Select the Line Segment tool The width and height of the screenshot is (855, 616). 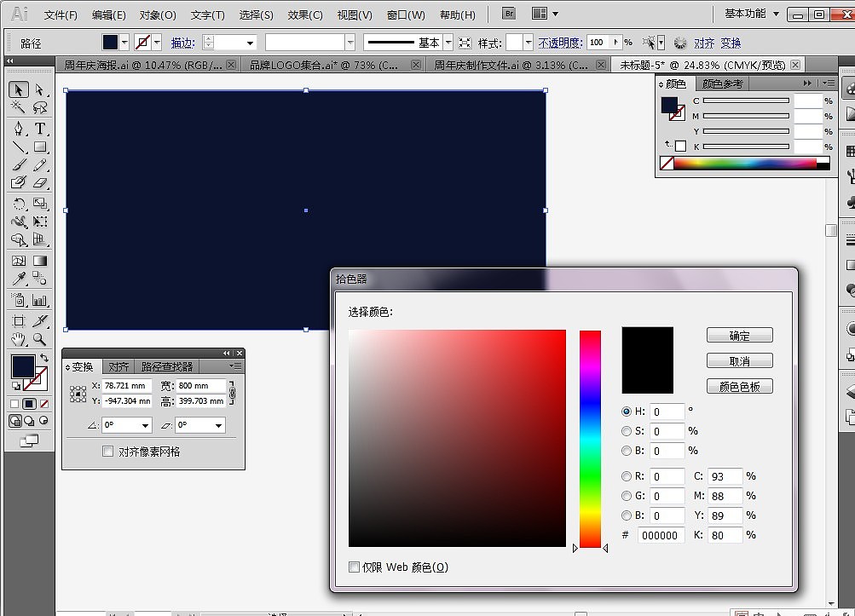click(x=19, y=147)
